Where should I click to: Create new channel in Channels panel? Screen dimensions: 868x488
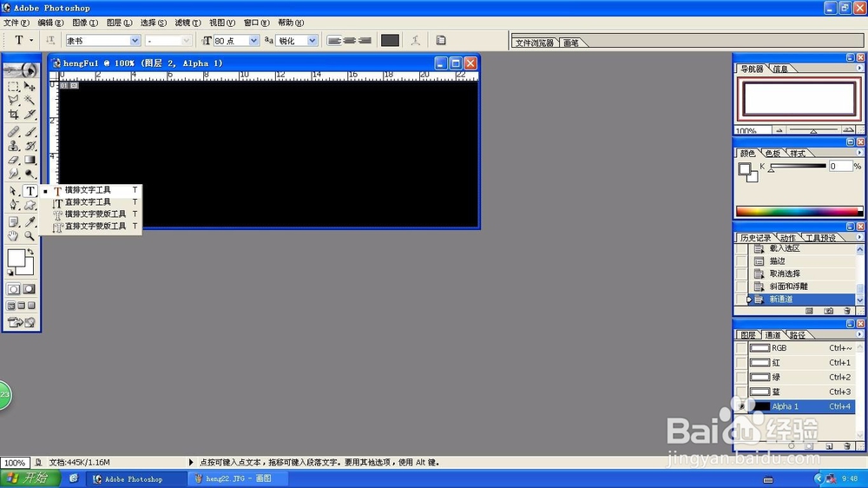click(829, 446)
